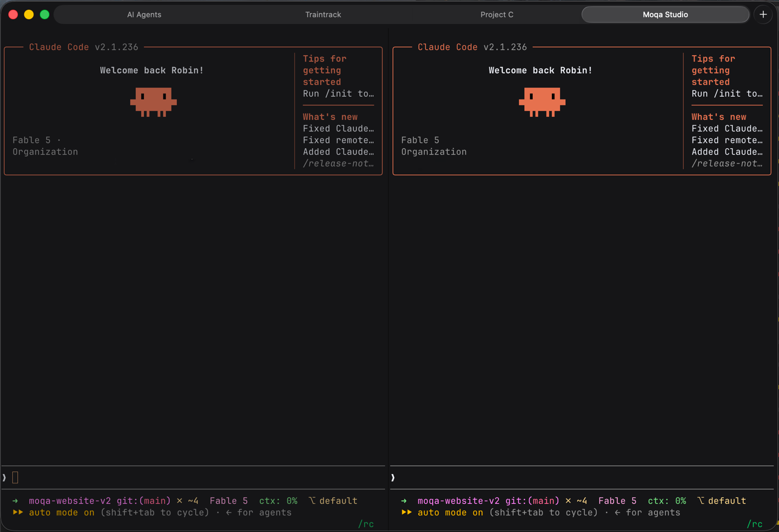
Task: Click 'moqa-website-v2' in right status line
Action: click(x=459, y=501)
